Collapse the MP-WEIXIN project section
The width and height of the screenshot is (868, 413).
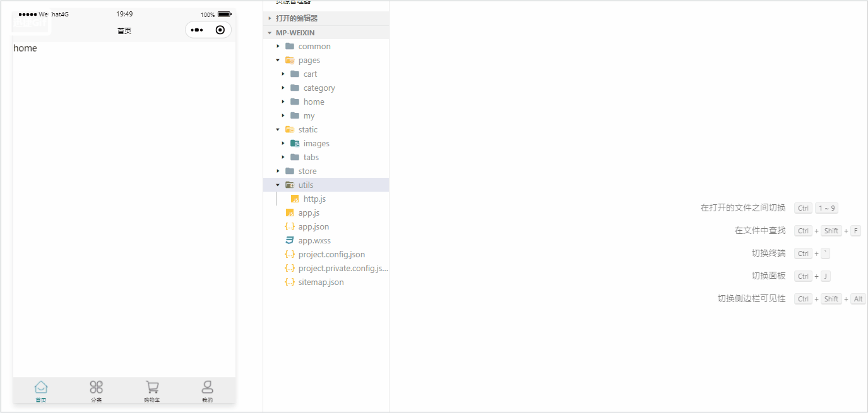(326, 32)
